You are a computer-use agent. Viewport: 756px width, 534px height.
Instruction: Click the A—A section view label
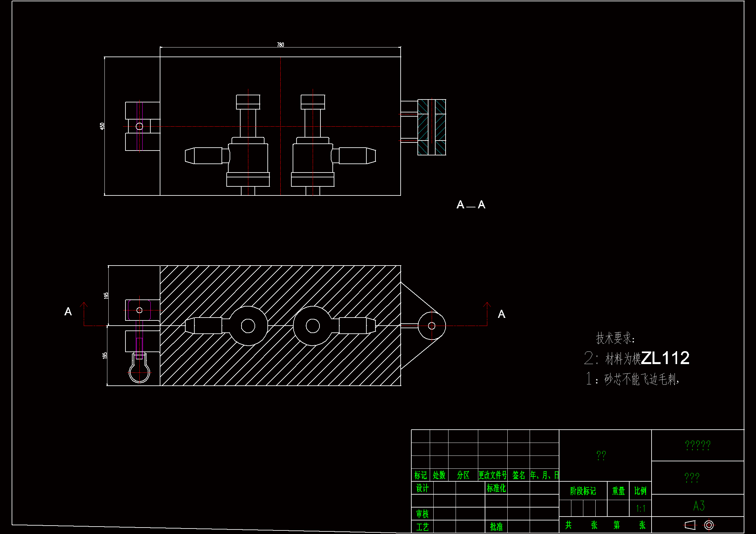470,204
